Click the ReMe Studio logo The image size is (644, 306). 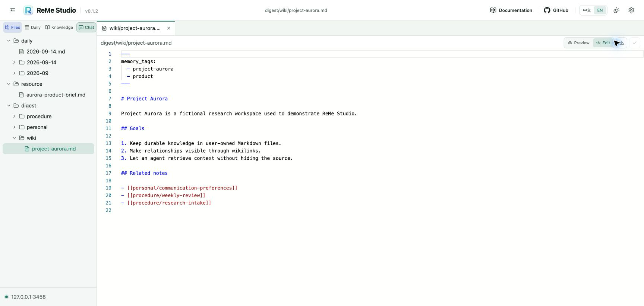28,10
